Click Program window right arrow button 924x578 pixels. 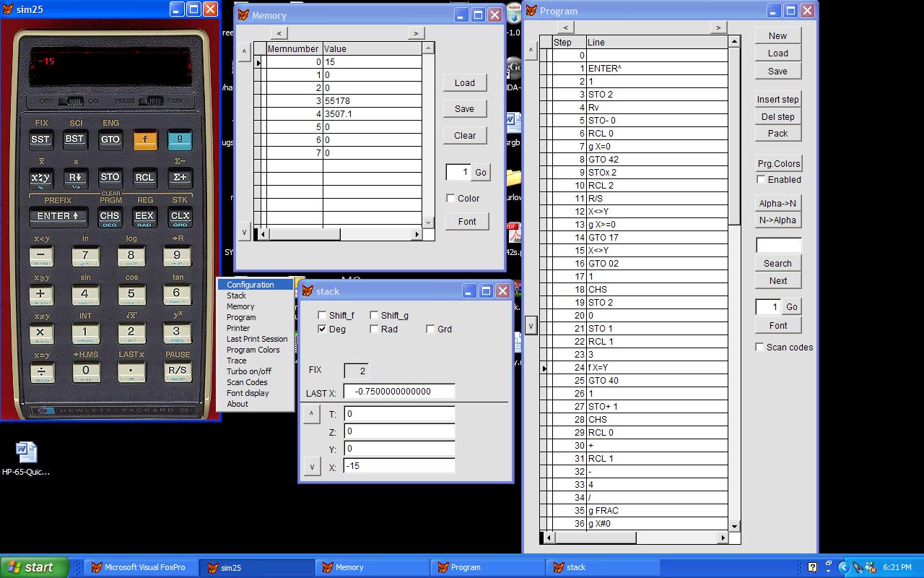[x=718, y=27]
